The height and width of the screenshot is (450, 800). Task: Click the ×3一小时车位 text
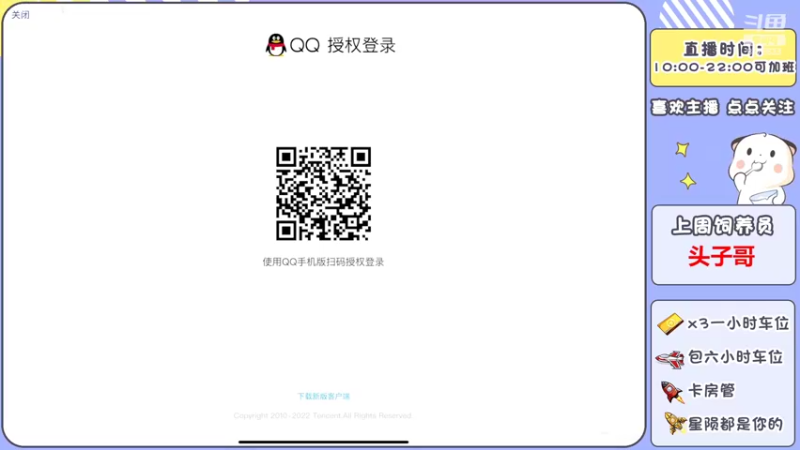tap(738, 323)
